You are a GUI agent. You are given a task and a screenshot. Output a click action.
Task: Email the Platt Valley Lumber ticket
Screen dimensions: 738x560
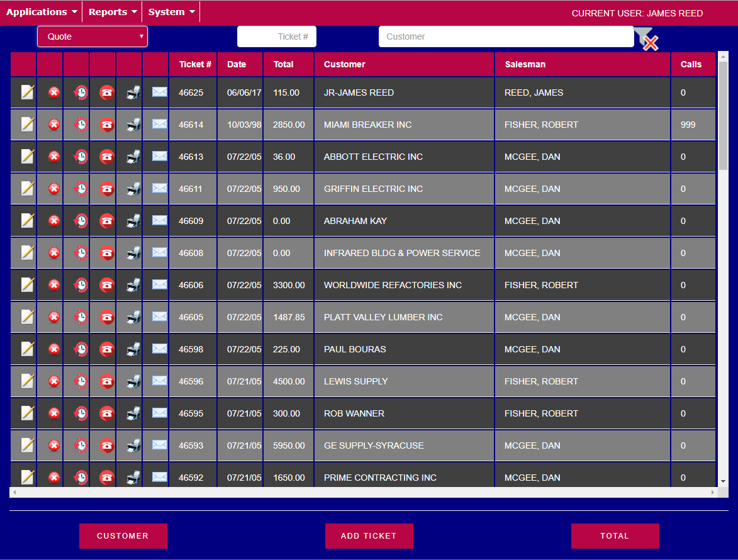160,316
